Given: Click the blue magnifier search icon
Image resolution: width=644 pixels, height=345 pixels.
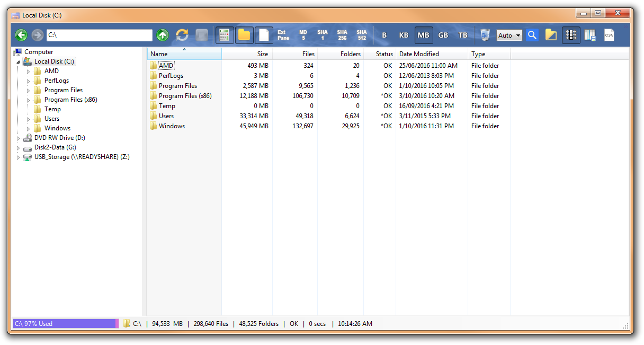Looking at the screenshot, I should 532,35.
